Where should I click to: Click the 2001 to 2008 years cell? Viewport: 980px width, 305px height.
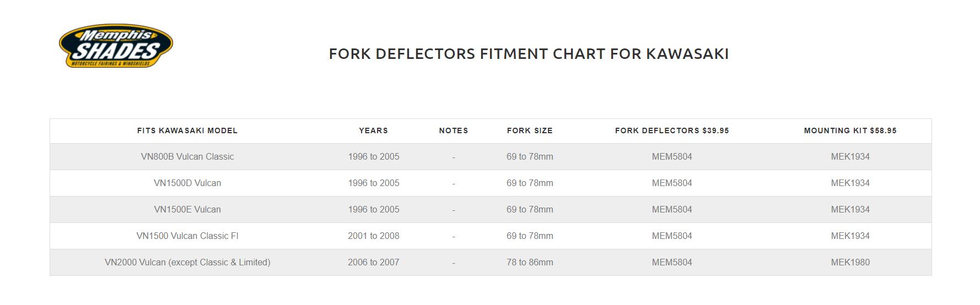pyautogui.click(x=373, y=236)
